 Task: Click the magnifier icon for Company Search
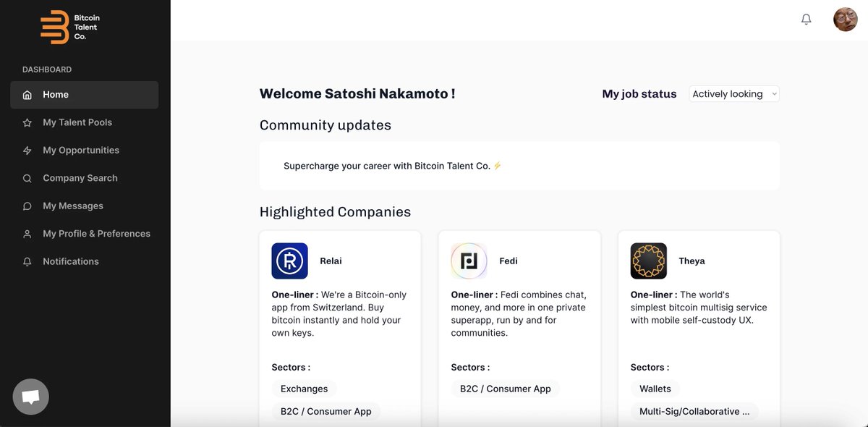pos(27,178)
